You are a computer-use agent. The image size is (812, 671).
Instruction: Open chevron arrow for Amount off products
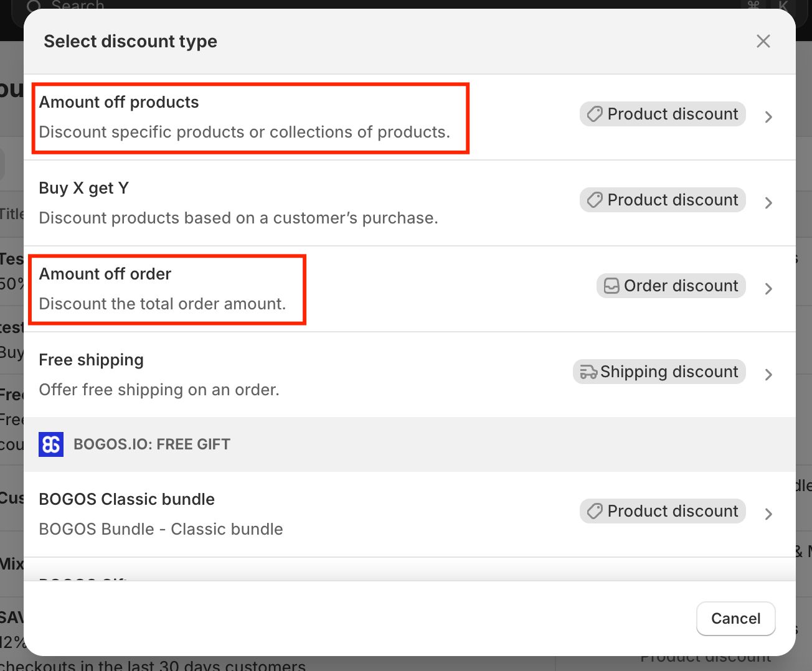(x=768, y=116)
